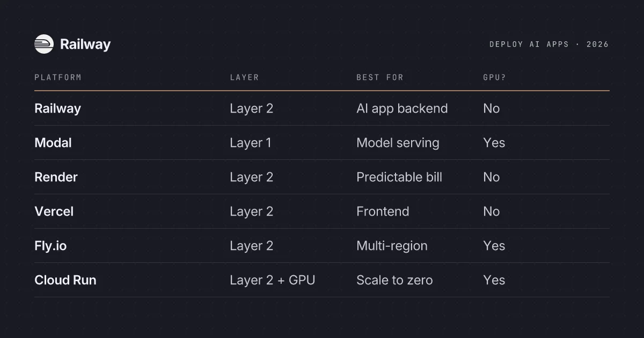644x338 pixels.
Task: Click the 'DEPLOY AI APPS · 2026' caption
Action: coord(549,45)
